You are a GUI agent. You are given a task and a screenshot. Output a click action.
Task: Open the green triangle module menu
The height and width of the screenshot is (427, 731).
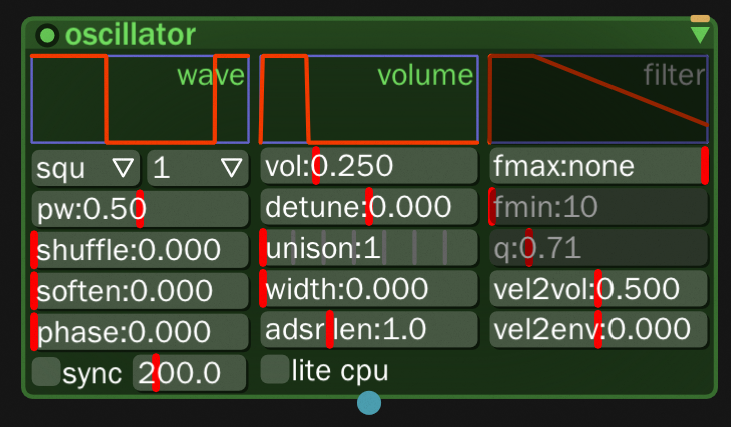click(x=700, y=36)
